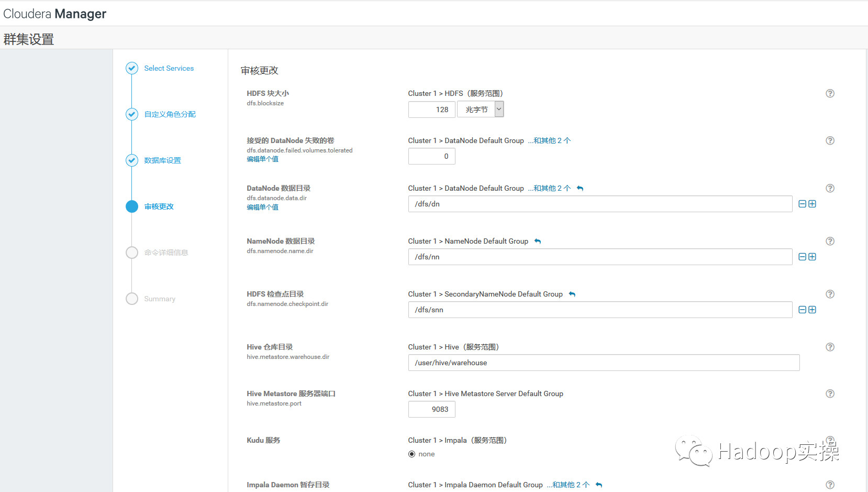The width and height of the screenshot is (868, 492).
Task: Focus the failed volumes tolerated 0 field
Action: (x=432, y=156)
